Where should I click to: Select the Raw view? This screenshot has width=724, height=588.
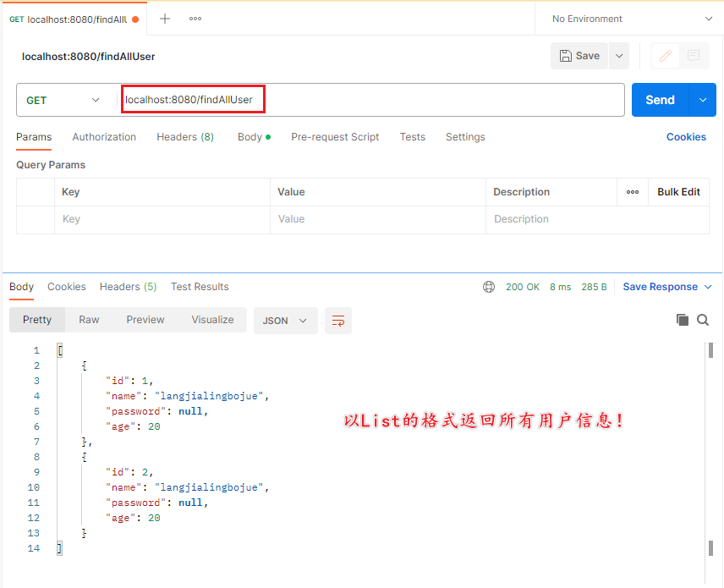[x=89, y=320]
